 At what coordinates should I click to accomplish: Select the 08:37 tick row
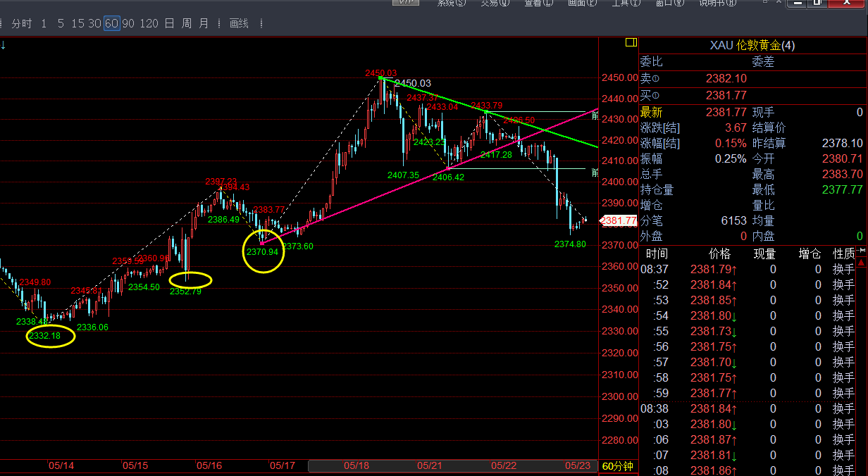(x=747, y=269)
